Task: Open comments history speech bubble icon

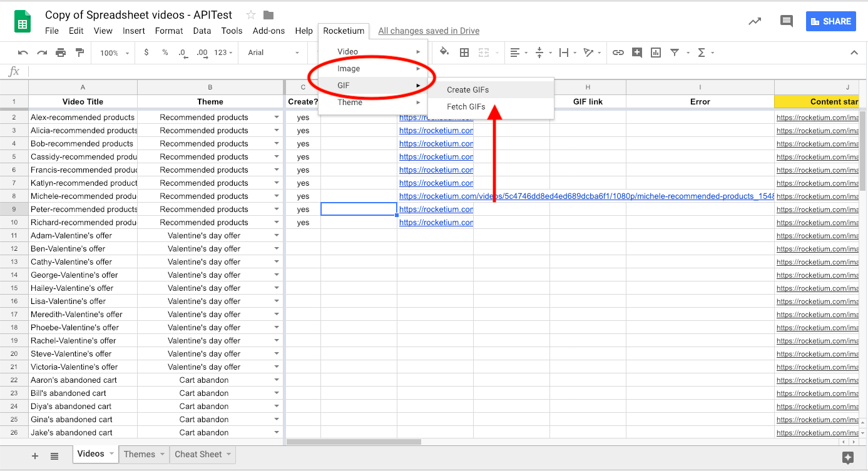Action: [787, 21]
